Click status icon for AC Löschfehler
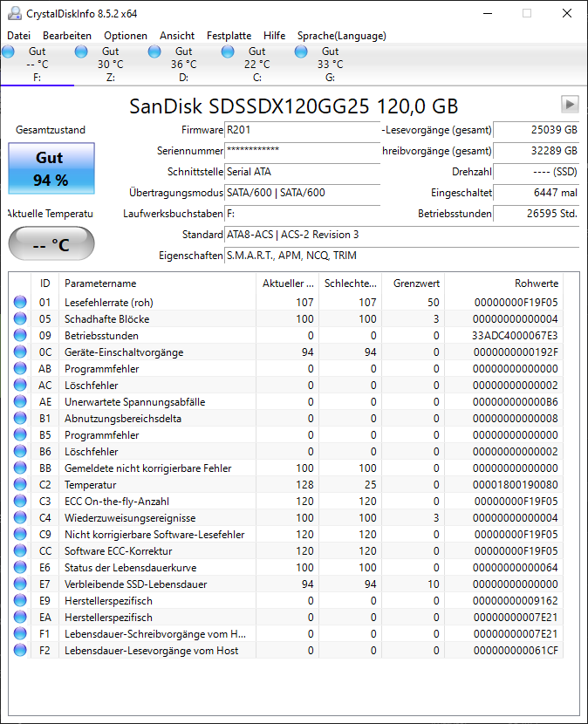 (20, 385)
